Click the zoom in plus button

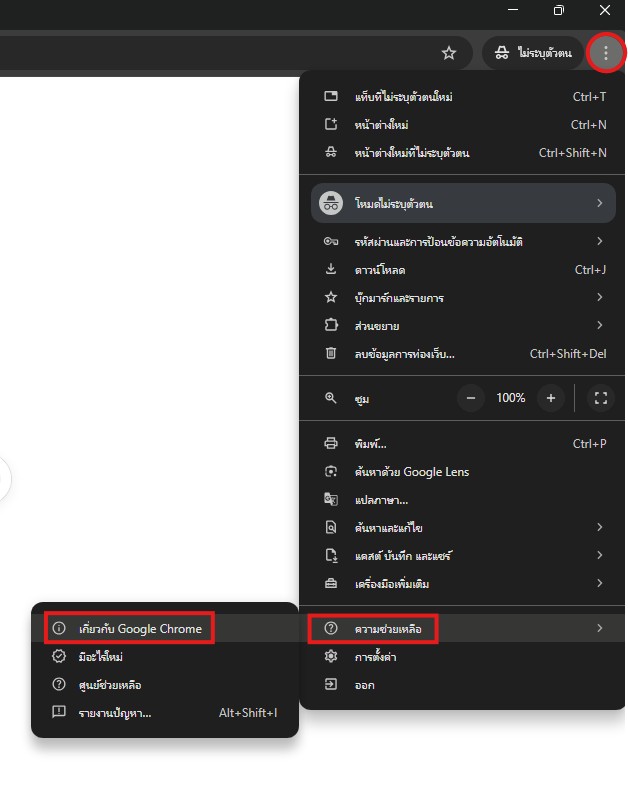point(550,398)
